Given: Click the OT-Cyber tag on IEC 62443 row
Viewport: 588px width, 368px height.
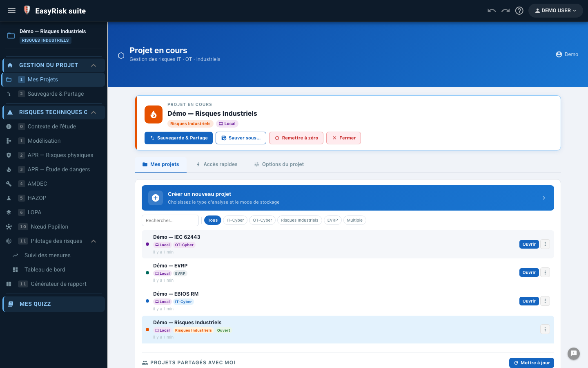Looking at the screenshot, I should (185, 245).
